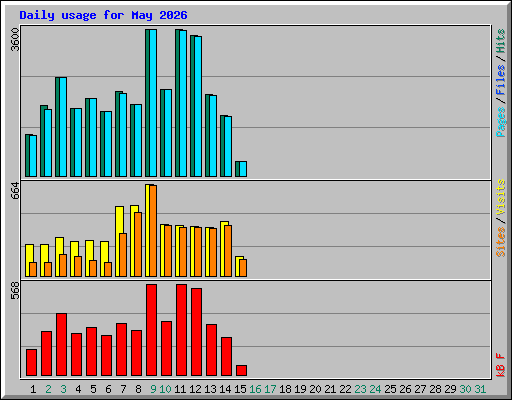
Task: Click the 568 axis value
Action: coord(15,291)
